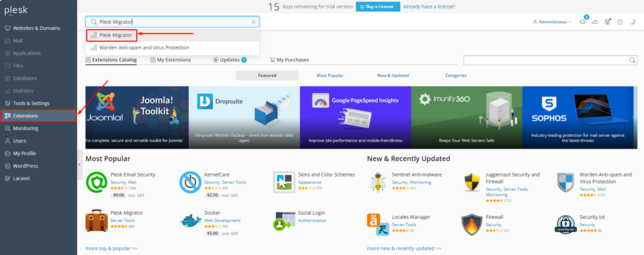Collapse the sidebar with the arrow handle
Image resolution: width=644 pixels, height=255 pixels.
[x=80, y=164]
